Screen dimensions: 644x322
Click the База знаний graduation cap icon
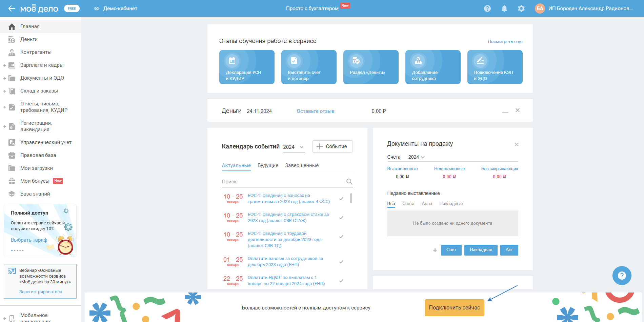[12, 194]
